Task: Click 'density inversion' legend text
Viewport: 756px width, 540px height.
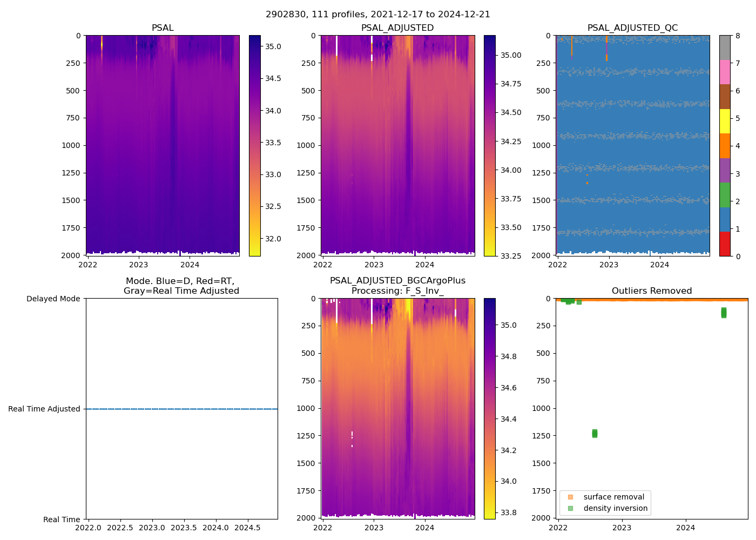Action: (615, 508)
